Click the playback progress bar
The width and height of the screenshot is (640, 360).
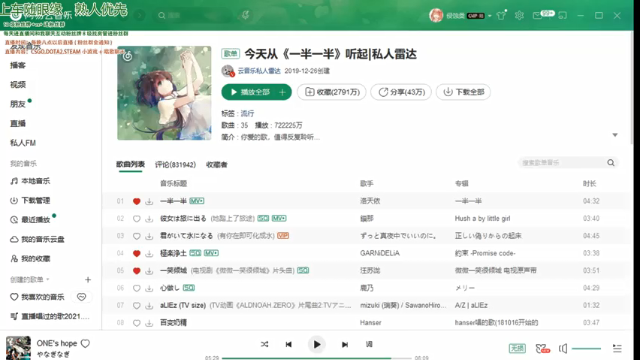click(317, 358)
